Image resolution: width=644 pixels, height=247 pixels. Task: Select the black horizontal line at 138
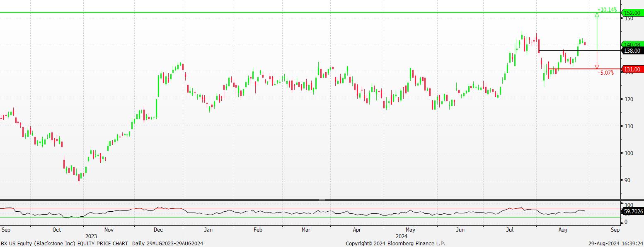580,50
